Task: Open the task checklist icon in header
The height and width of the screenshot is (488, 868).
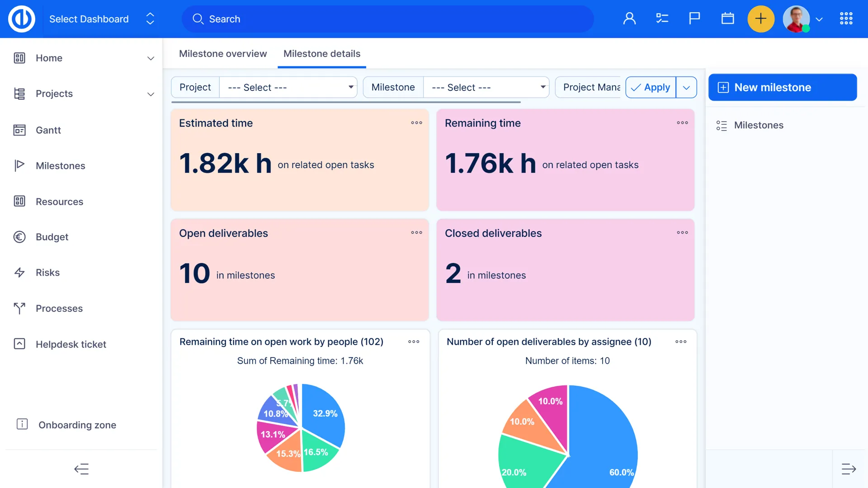Action: 662,19
